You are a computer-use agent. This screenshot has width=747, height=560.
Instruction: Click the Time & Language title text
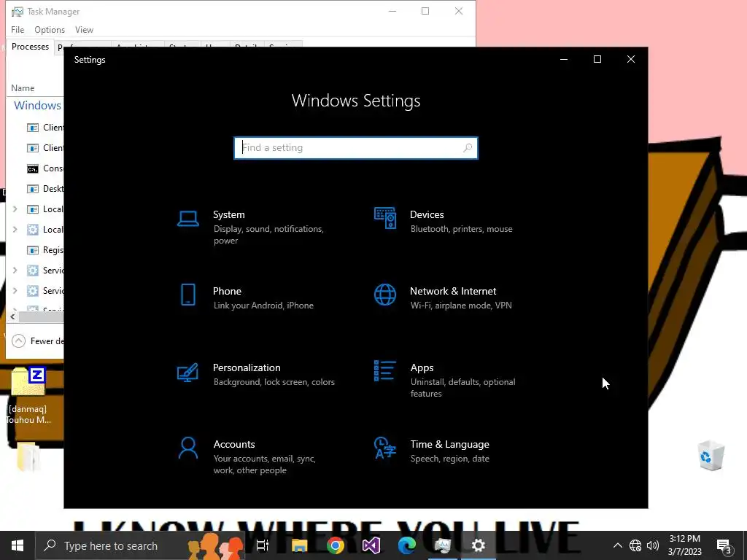(449, 444)
